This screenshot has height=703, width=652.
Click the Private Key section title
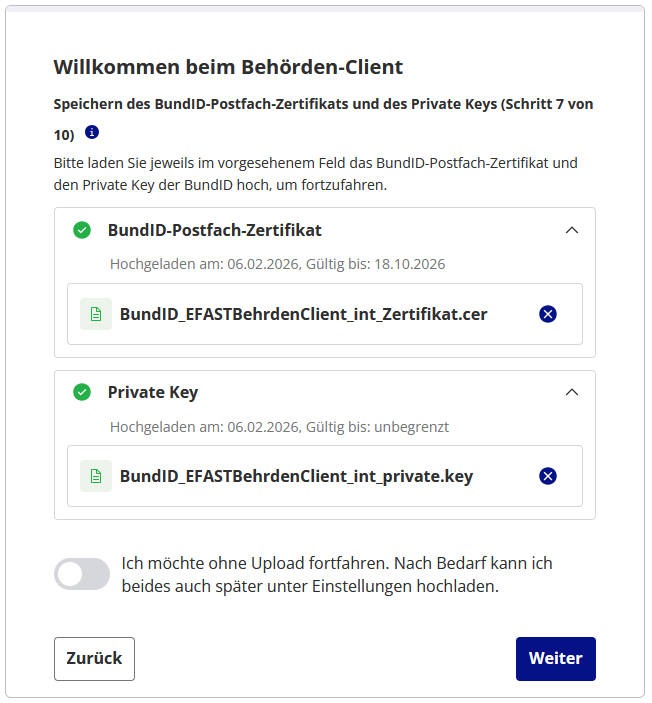tap(153, 392)
